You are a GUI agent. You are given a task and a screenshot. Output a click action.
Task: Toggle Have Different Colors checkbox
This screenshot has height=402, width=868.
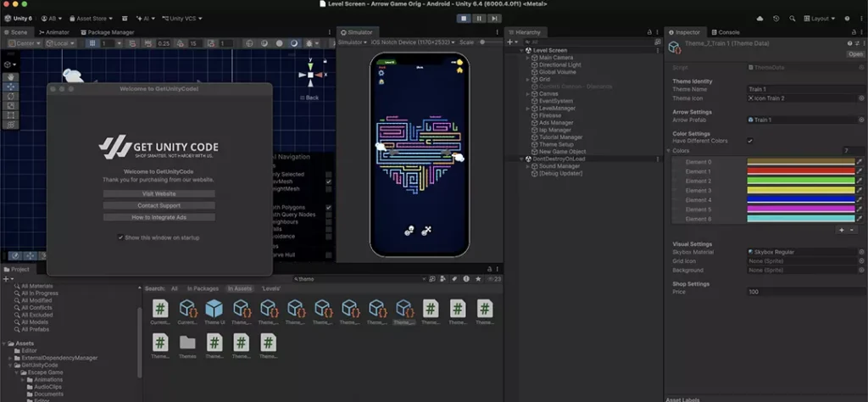tap(750, 141)
